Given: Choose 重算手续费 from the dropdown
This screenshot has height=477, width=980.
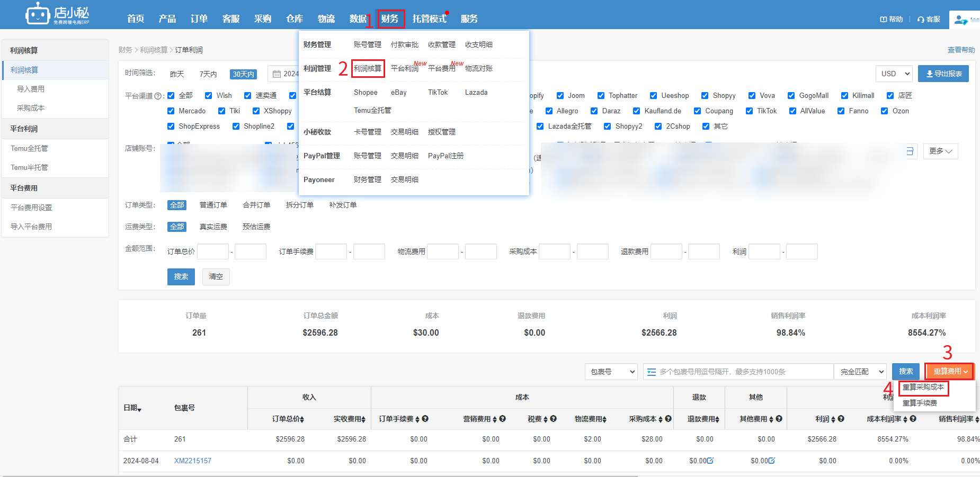Looking at the screenshot, I should point(920,403).
